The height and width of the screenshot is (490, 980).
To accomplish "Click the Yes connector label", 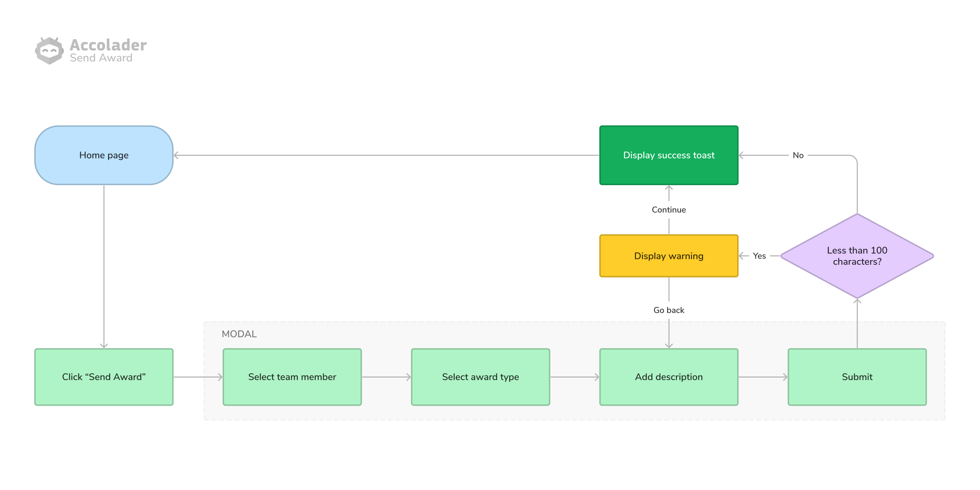I will coord(759,255).
